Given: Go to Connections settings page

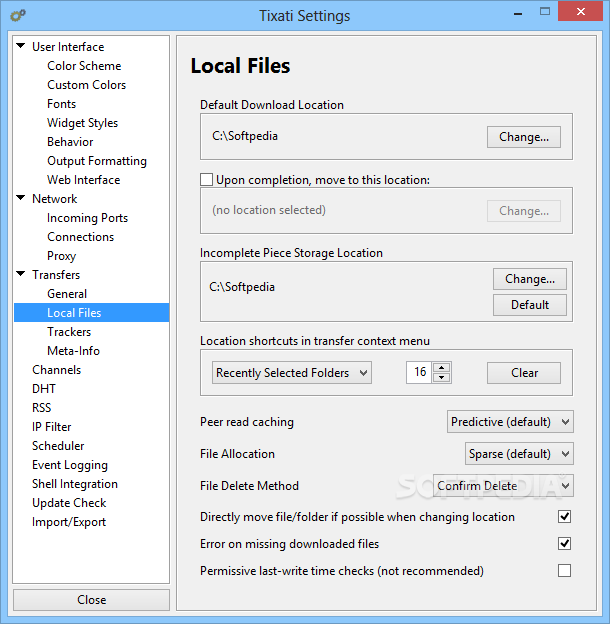Looking at the screenshot, I should (x=80, y=237).
